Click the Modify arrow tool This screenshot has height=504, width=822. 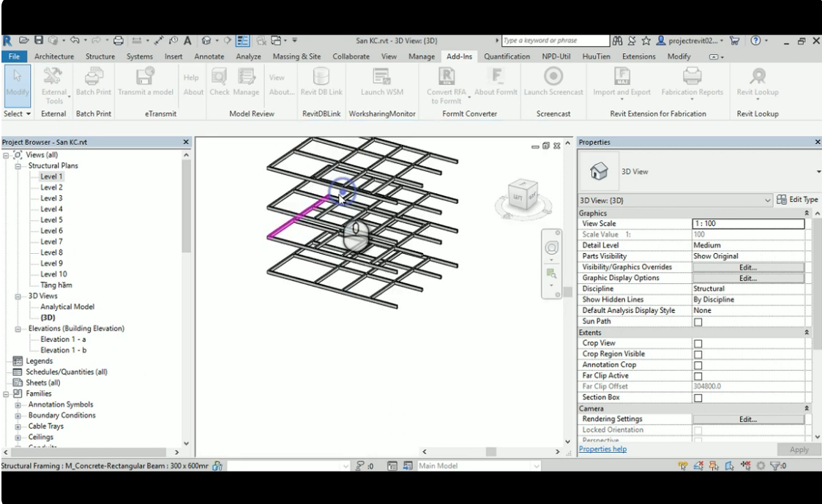18,86
